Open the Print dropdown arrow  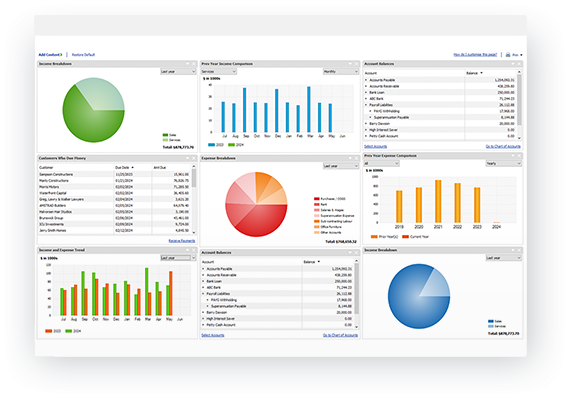coord(521,55)
